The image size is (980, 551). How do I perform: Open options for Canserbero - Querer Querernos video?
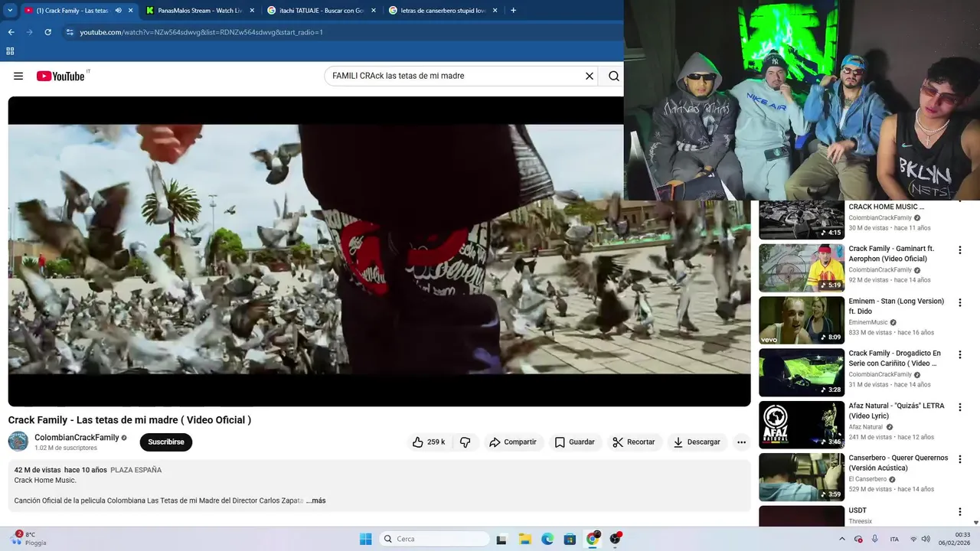960,459
